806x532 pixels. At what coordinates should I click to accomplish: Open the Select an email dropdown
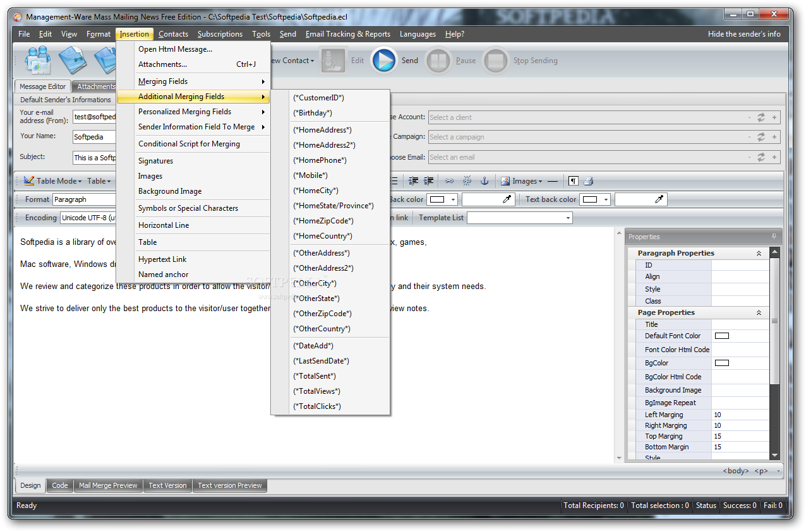point(749,157)
